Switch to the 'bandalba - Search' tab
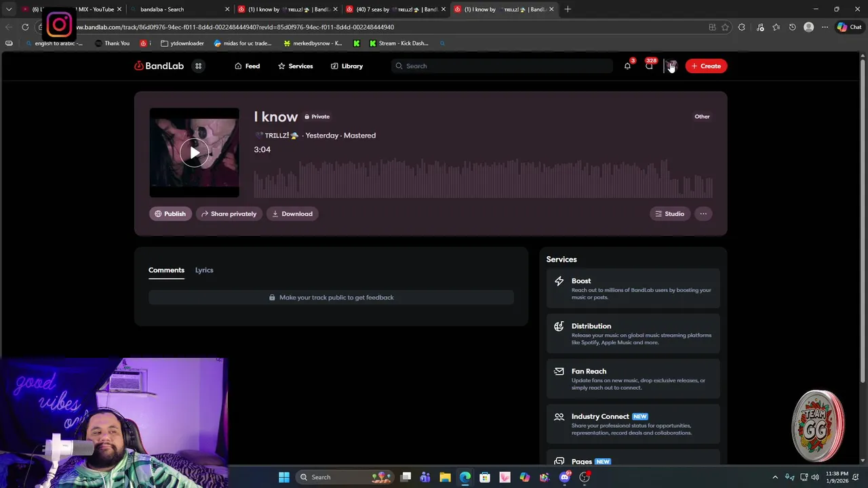 179,9
